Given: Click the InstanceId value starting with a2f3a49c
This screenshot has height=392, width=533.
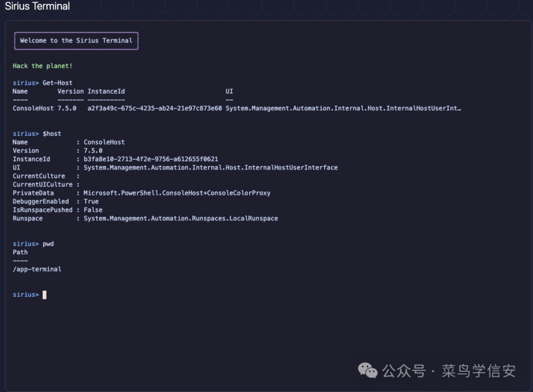Looking at the screenshot, I should click(154, 108).
